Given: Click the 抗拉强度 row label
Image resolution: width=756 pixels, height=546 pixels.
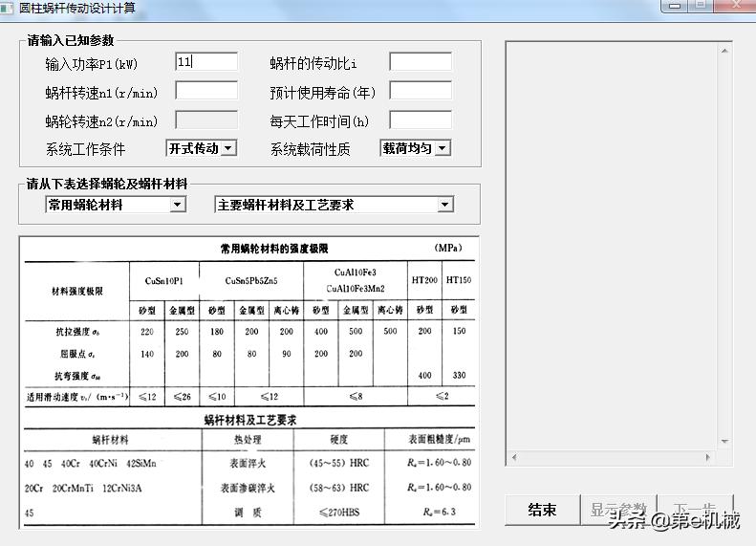Looking at the screenshot, I should pyautogui.click(x=77, y=332).
